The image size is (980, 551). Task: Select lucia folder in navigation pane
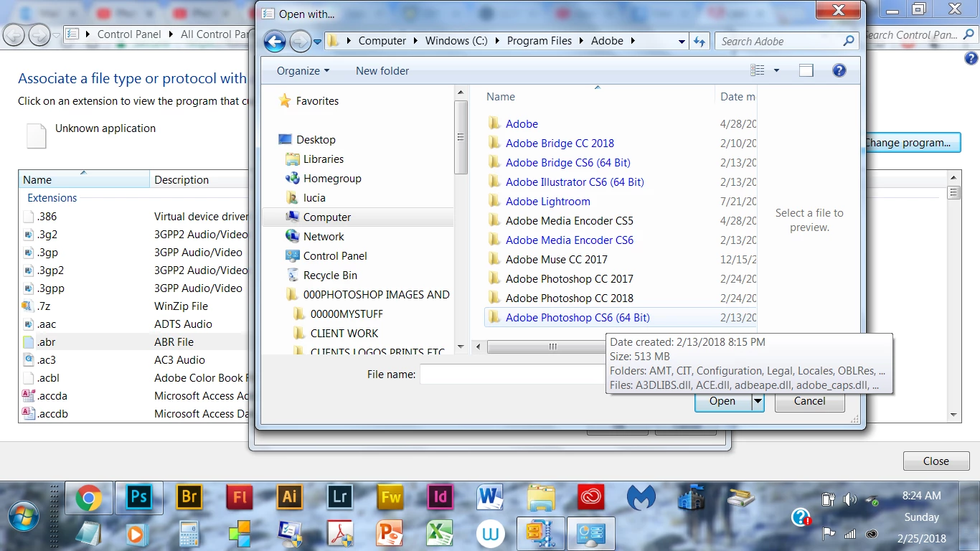[314, 198]
